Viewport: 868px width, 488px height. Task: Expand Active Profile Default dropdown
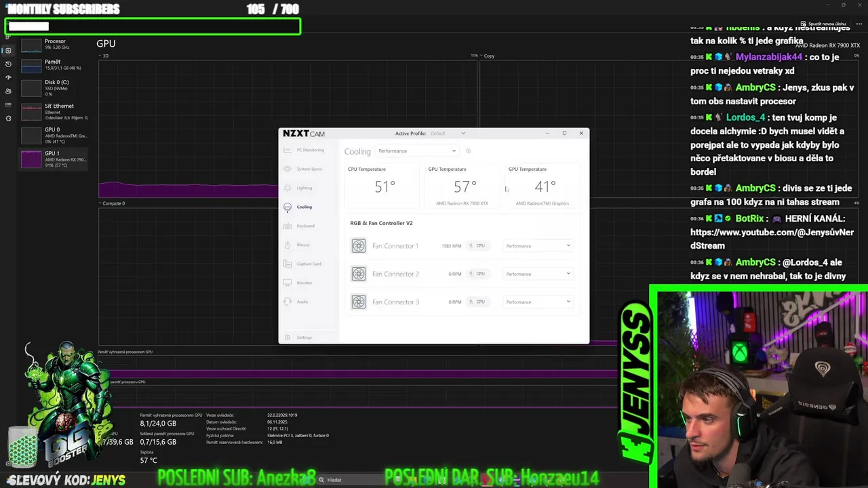pos(448,134)
